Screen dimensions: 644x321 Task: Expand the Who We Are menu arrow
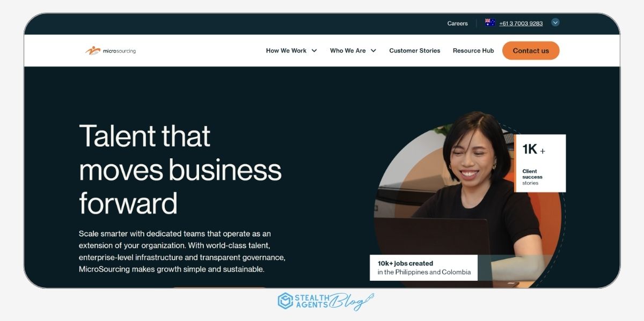[x=373, y=51]
